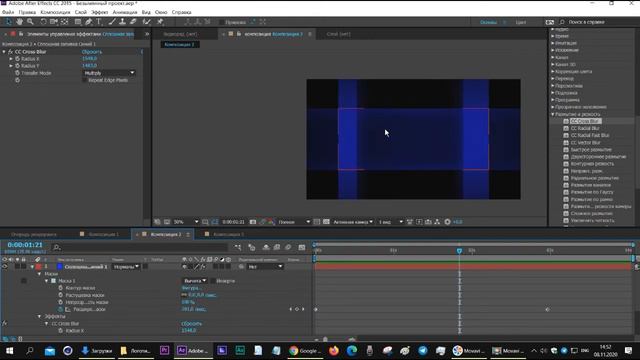Select the Type text tool
This screenshot has width=640, height=360.
coord(99,22)
